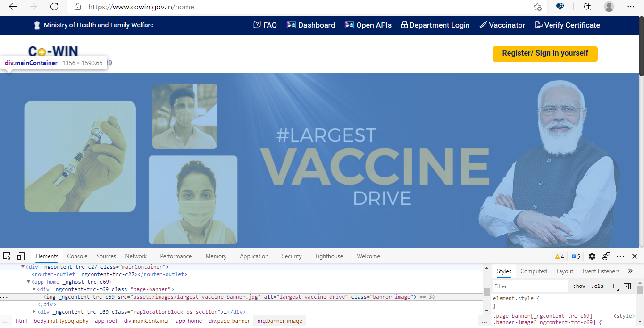Open the Memory tab
This screenshot has width=644, height=328.
(x=216, y=256)
